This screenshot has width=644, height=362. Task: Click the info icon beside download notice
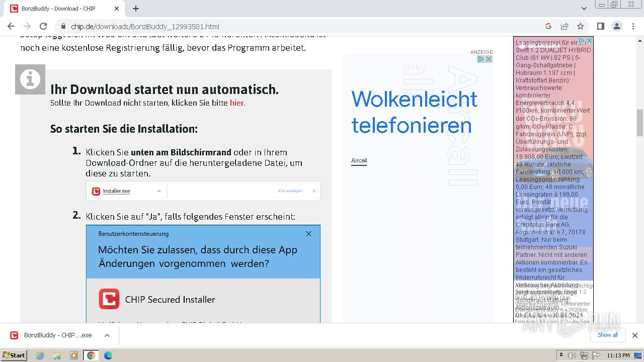pos(30,79)
